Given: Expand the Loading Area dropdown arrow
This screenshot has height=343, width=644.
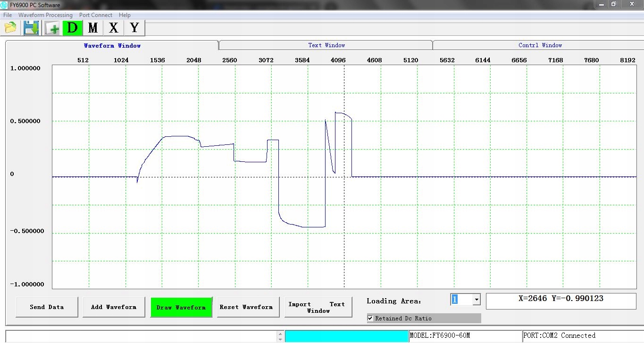Looking at the screenshot, I should click(x=476, y=300).
